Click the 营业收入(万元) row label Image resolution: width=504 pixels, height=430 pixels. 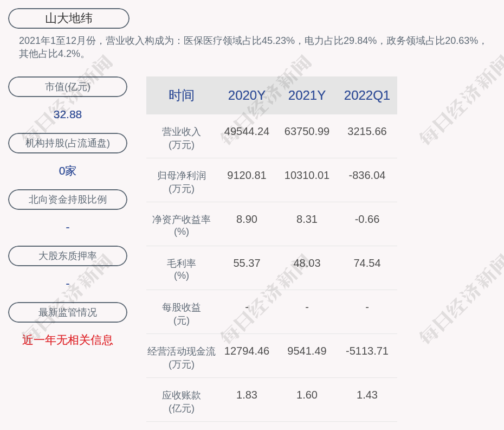[182, 138]
